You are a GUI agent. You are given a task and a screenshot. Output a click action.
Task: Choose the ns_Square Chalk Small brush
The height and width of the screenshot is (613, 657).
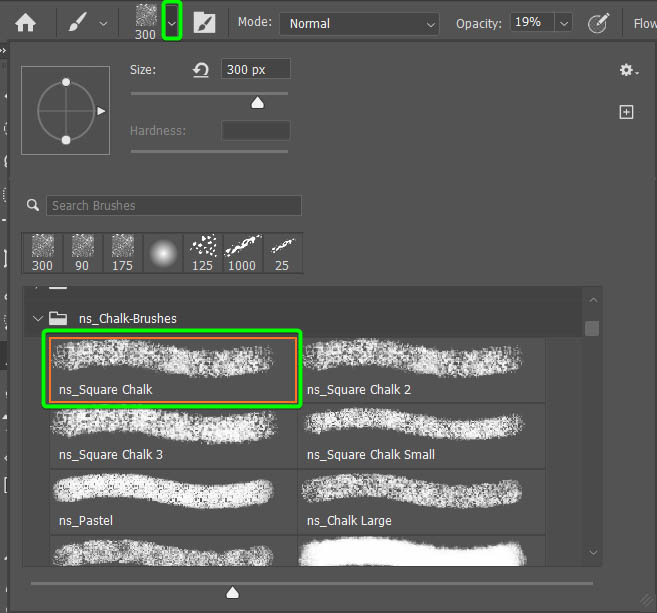click(x=421, y=436)
